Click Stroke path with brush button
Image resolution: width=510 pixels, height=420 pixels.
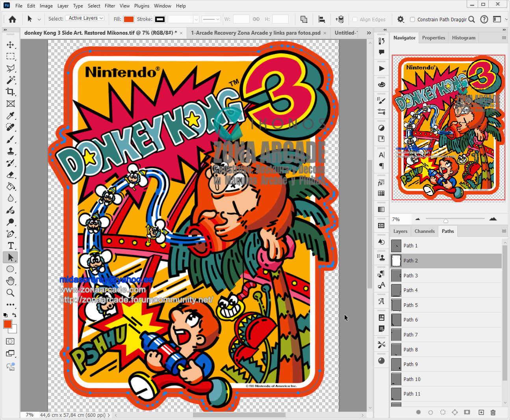pyautogui.click(x=430, y=412)
